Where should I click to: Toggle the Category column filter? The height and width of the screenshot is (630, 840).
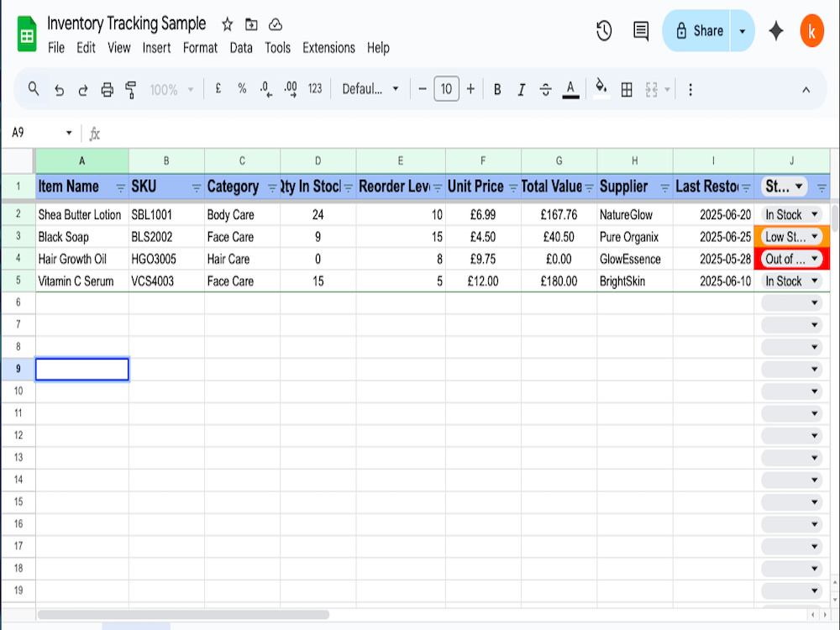pos(272,187)
